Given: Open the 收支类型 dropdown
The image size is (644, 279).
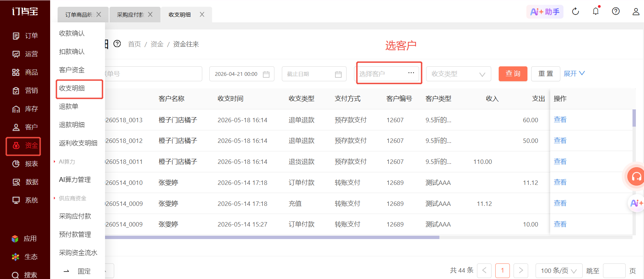Looking at the screenshot, I should [x=458, y=74].
